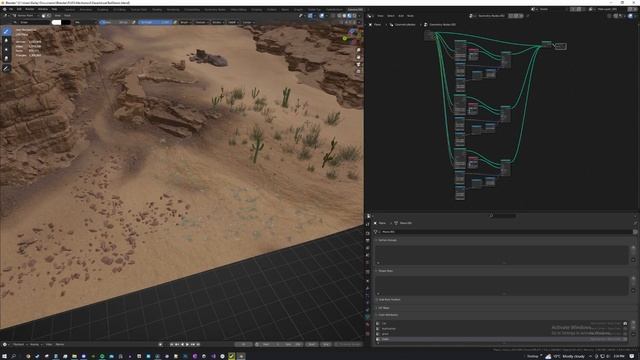640x360 pixels.
Task: Open the Tool properties tab
Action: click(x=368, y=224)
